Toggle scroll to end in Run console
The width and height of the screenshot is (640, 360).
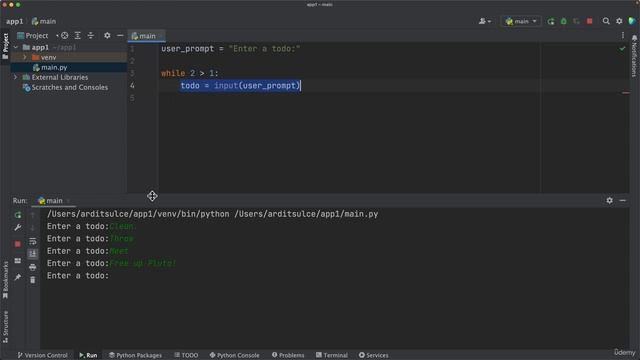(x=33, y=254)
